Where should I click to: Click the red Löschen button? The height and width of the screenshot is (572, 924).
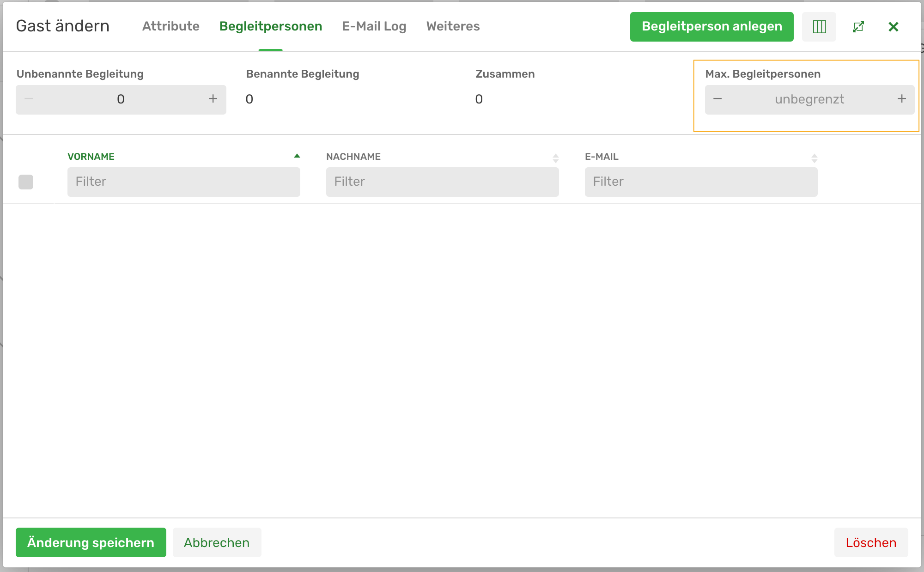click(x=871, y=542)
